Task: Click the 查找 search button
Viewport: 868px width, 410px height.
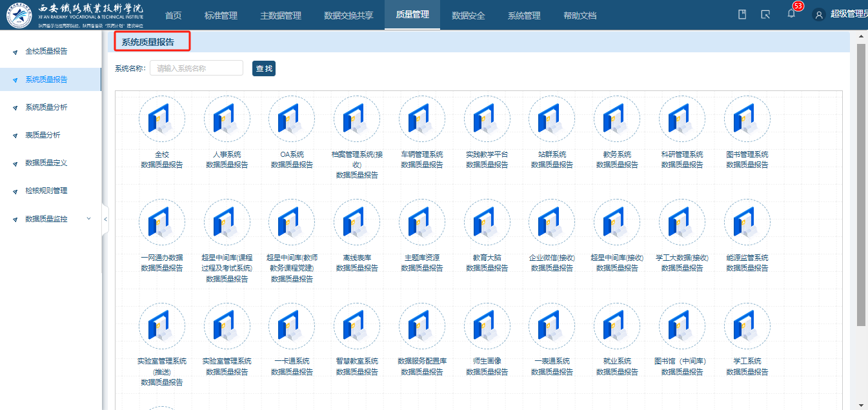Action: point(264,68)
